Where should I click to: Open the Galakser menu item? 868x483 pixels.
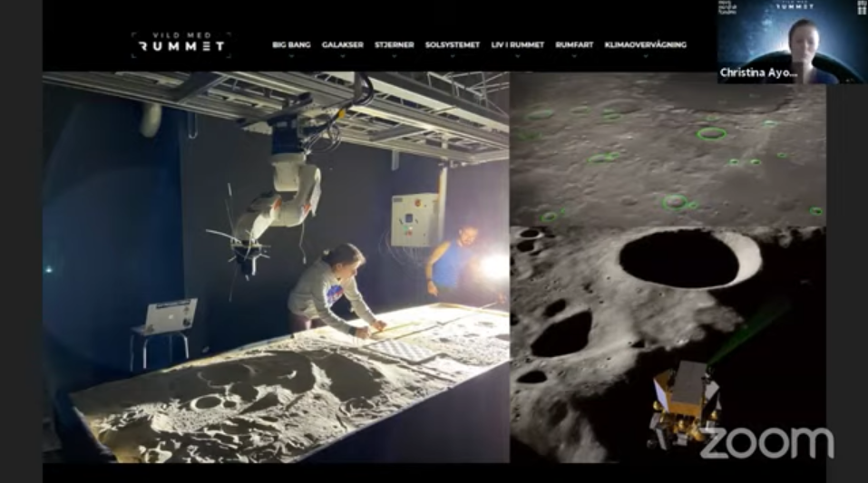342,44
